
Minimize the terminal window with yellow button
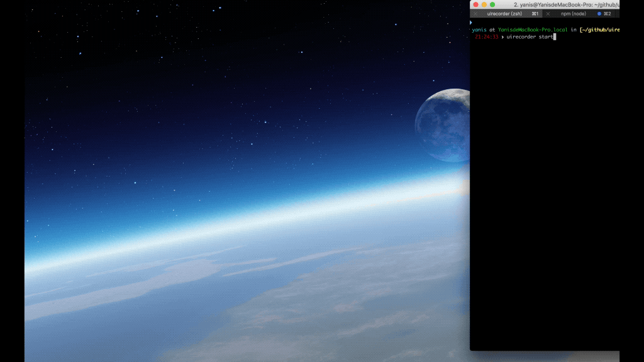tap(484, 4)
